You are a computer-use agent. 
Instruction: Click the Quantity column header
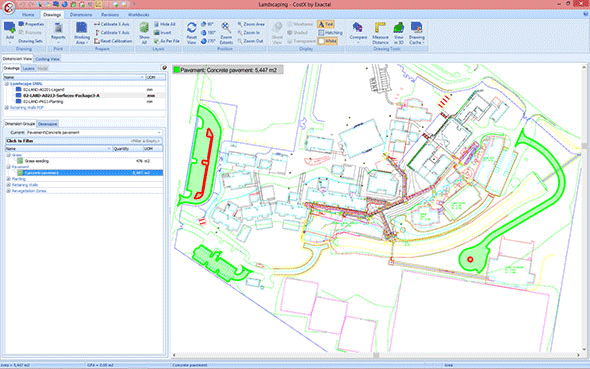[x=128, y=149]
